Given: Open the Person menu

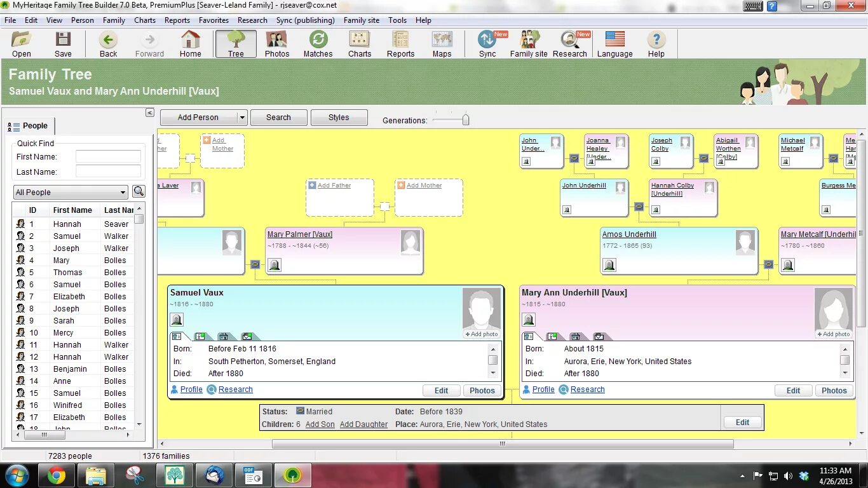Looking at the screenshot, I should click(82, 20).
